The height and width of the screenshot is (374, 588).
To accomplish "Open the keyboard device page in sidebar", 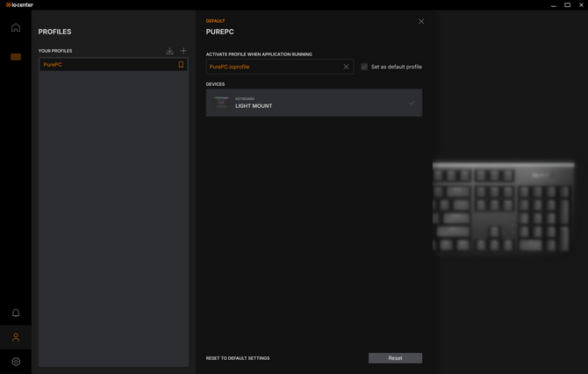I will click(x=16, y=57).
